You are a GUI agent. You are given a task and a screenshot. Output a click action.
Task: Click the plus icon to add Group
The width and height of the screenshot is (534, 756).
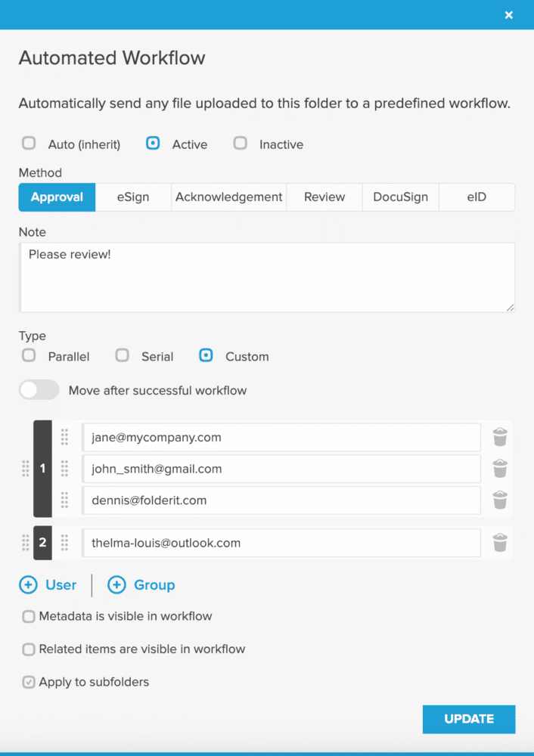pyautogui.click(x=116, y=585)
